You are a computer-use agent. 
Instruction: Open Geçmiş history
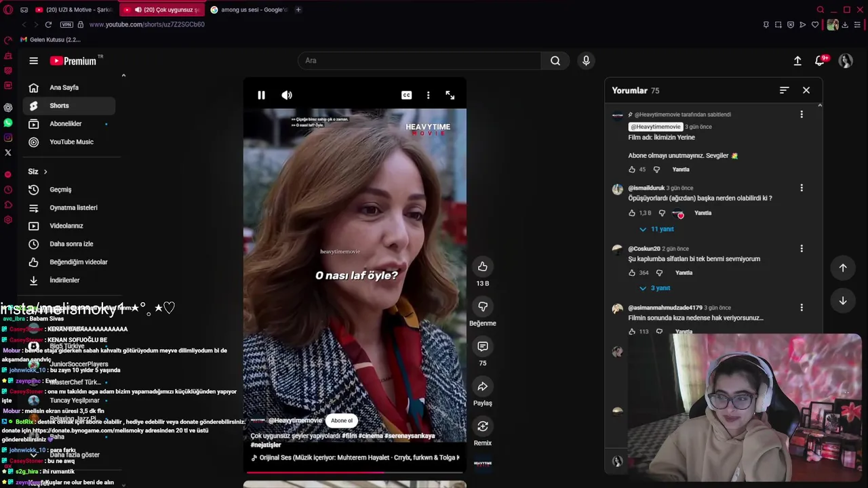[69, 190]
